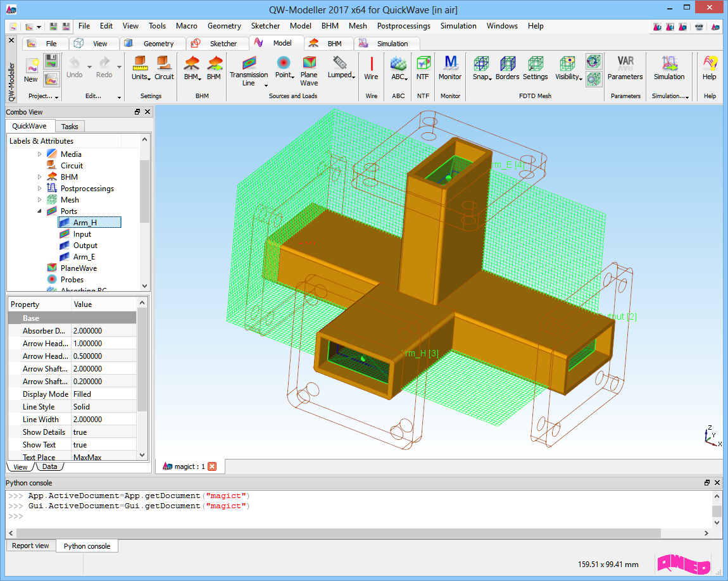Open the Edit group dropdown arrow
728x581 pixels.
[119, 97]
